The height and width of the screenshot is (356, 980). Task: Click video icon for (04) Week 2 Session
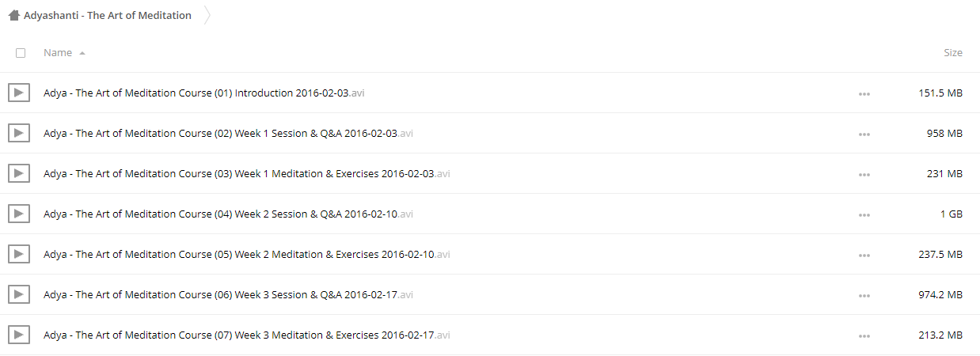[x=19, y=214]
